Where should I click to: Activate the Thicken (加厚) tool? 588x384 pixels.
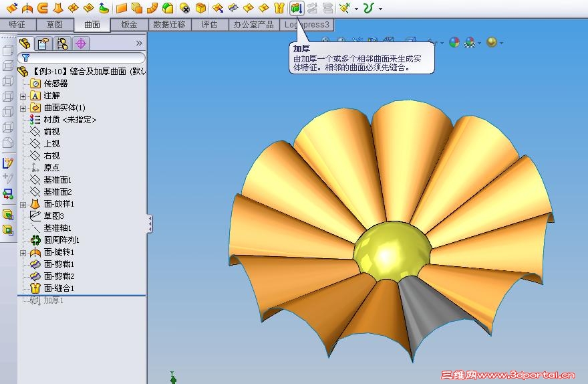pyautogui.click(x=297, y=7)
